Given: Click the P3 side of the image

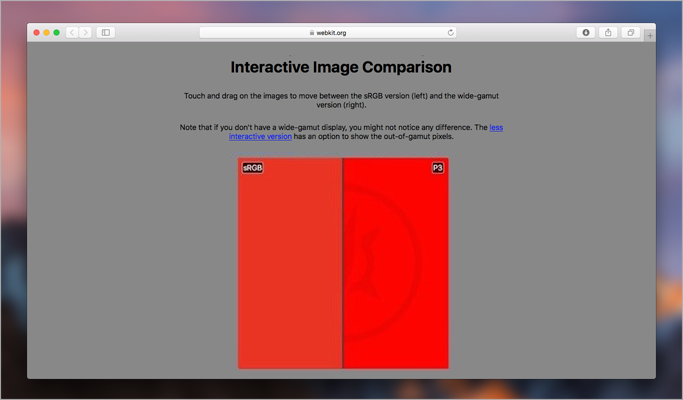Looking at the screenshot, I should pyautogui.click(x=396, y=263).
